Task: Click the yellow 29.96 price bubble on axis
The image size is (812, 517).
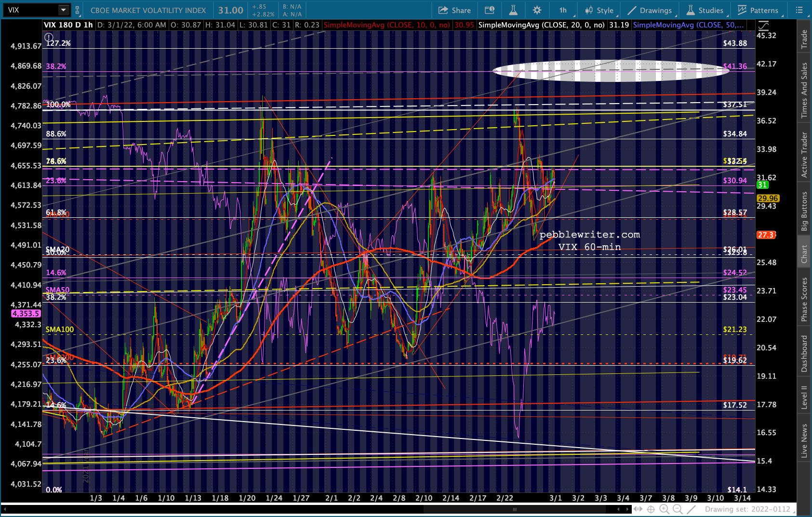Action: (768, 198)
